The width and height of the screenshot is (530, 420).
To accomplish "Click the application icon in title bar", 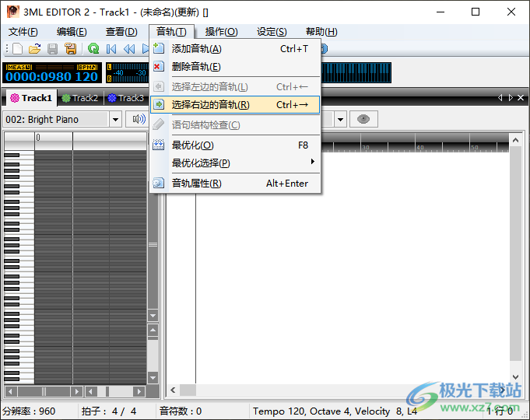I will click(x=13, y=12).
